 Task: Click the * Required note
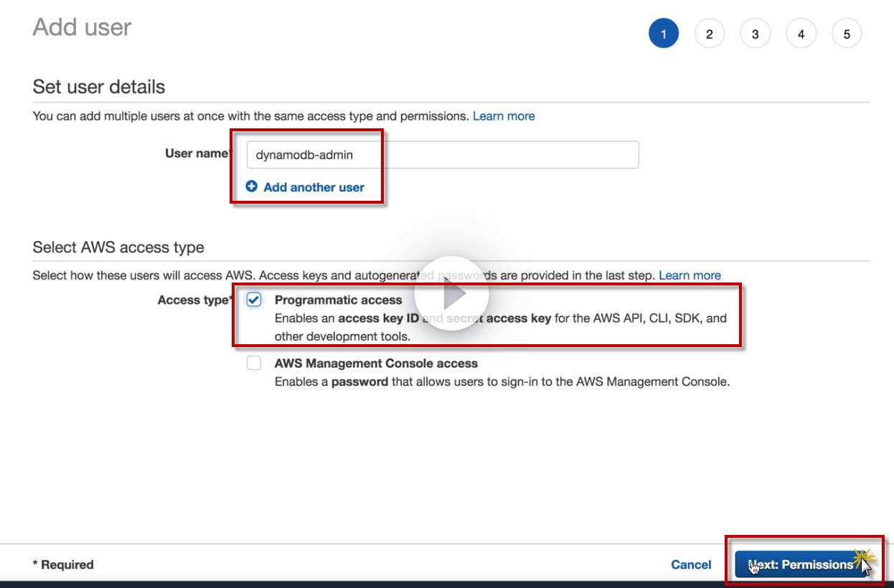[x=63, y=565]
